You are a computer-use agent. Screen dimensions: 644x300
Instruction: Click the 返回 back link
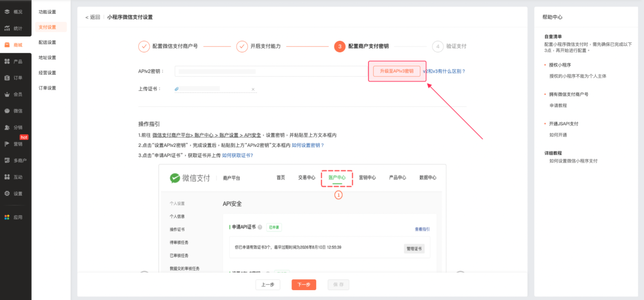pos(93,17)
